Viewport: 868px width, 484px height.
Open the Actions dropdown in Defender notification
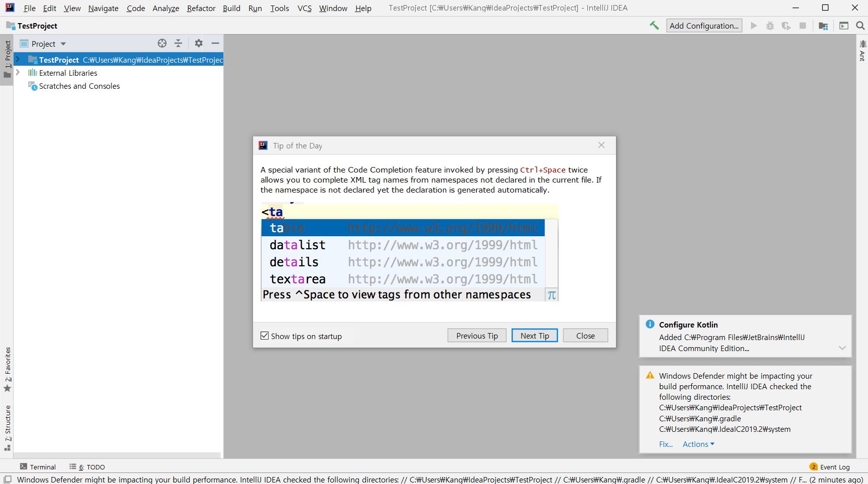(x=698, y=444)
